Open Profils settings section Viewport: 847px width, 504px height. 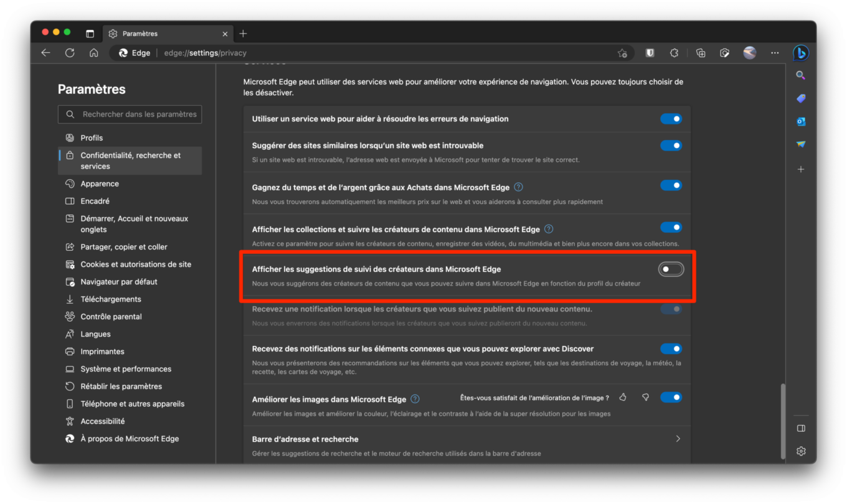coord(130,138)
